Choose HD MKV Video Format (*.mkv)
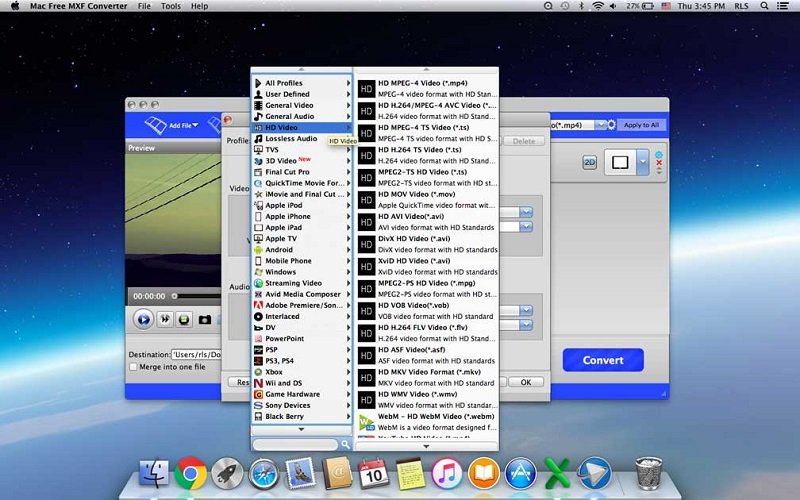Image resolution: width=800 pixels, height=500 pixels. [430, 371]
